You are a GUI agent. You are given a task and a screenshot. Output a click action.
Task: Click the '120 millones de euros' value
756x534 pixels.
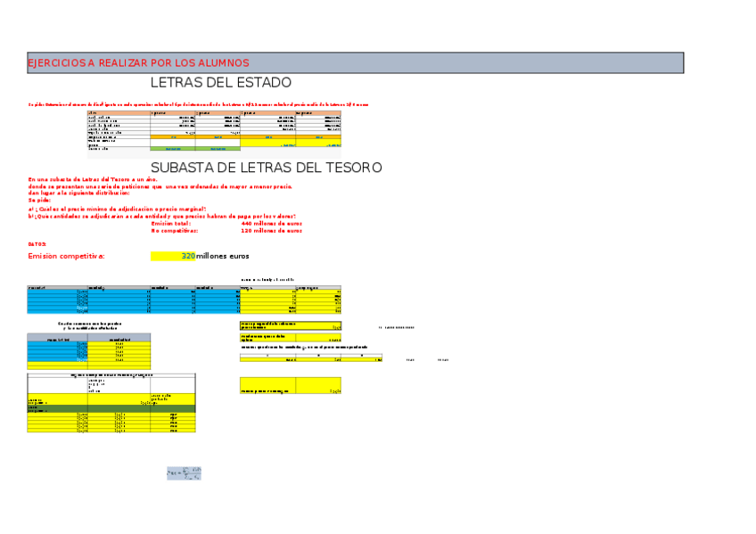271,230
